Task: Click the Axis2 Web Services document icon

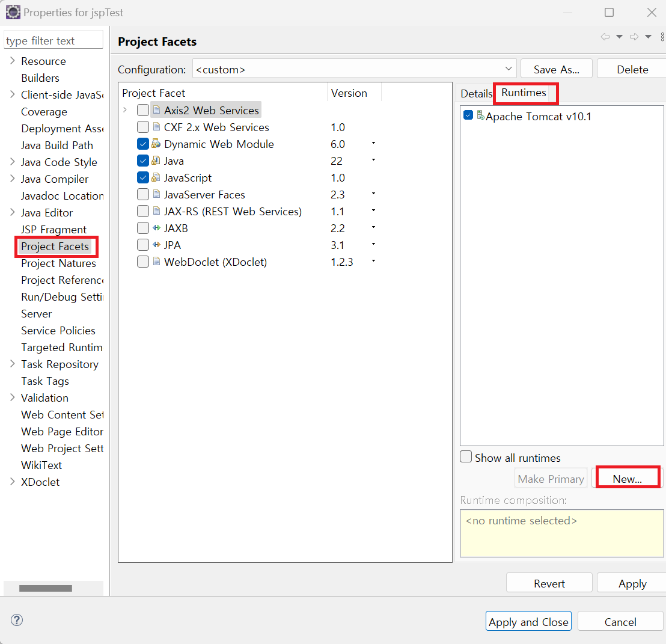Action: (x=156, y=109)
